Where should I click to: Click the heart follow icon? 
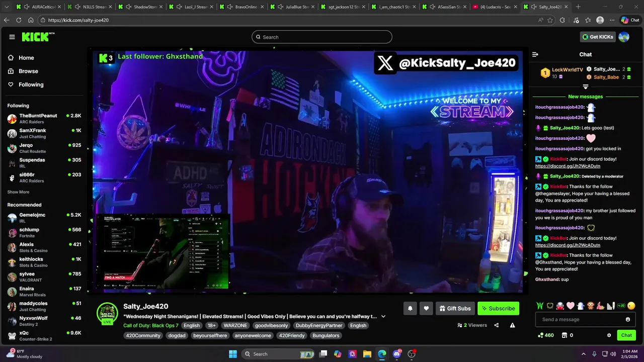426,308
